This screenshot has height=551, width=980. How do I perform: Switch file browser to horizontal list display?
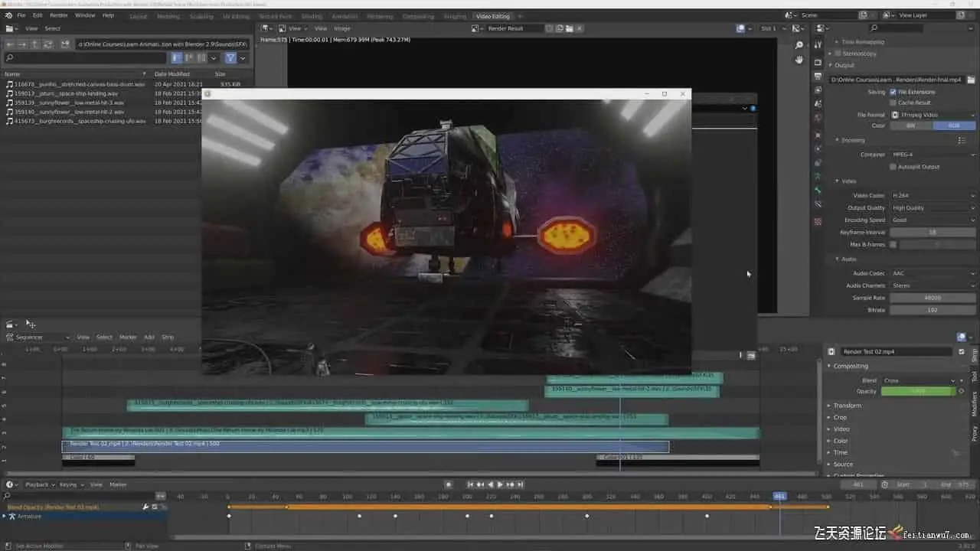[x=189, y=57]
